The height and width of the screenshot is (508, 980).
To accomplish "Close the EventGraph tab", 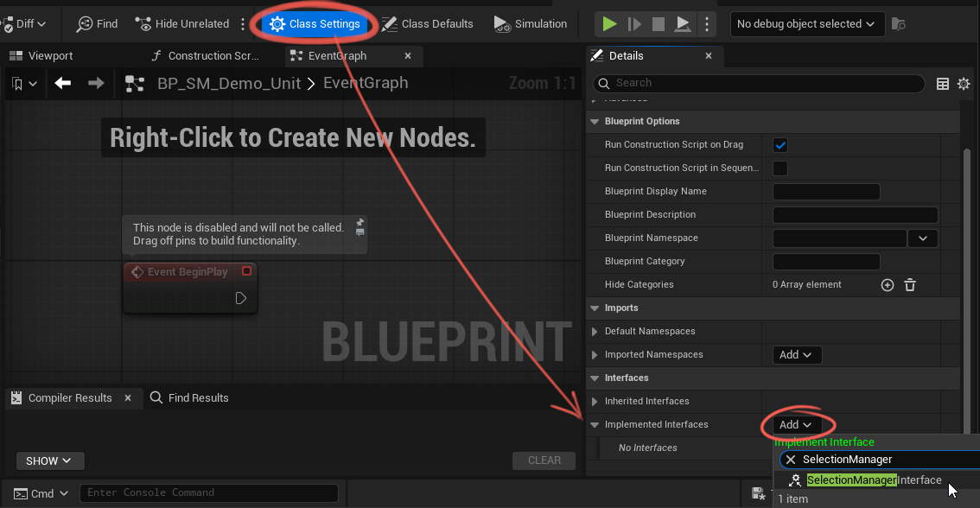I will 408,56.
